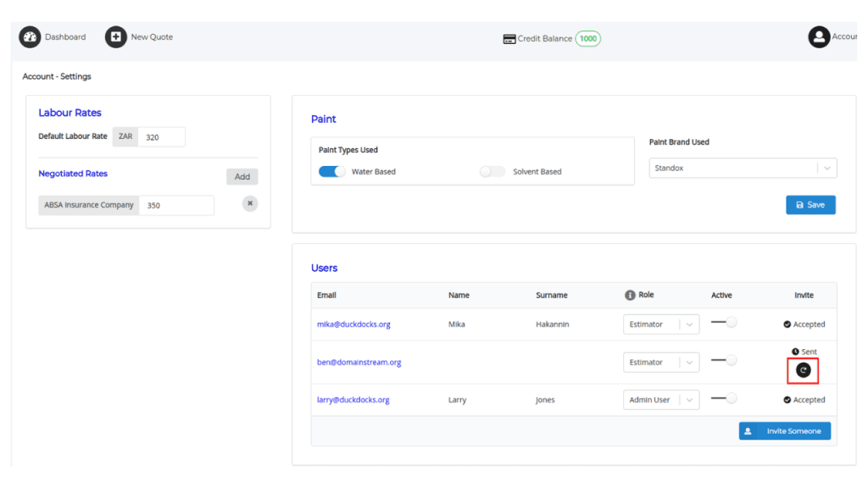This screenshot has width=868, height=488.
Task: Click the Dashboard speedometer icon
Action: [x=30, y=37]
